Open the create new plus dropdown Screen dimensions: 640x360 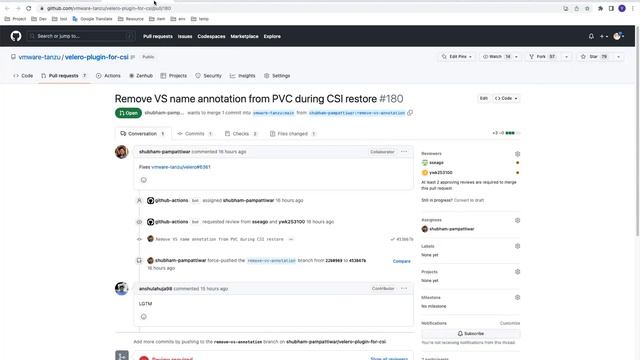tap(604, 36)
